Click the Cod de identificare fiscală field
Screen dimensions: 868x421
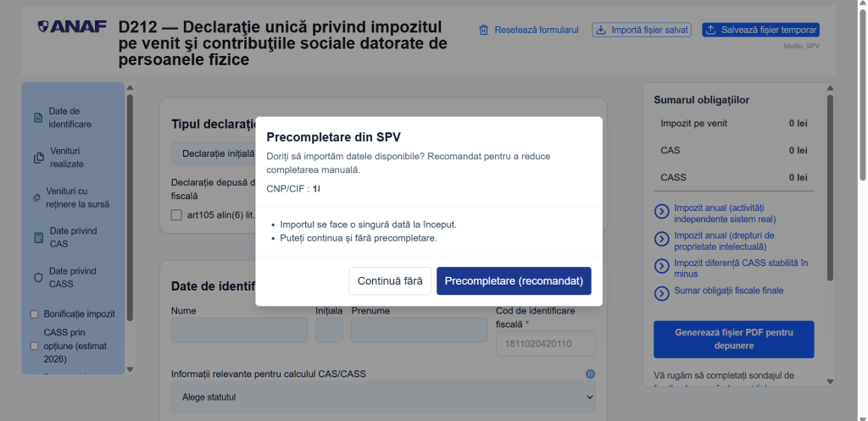point(545,344)
